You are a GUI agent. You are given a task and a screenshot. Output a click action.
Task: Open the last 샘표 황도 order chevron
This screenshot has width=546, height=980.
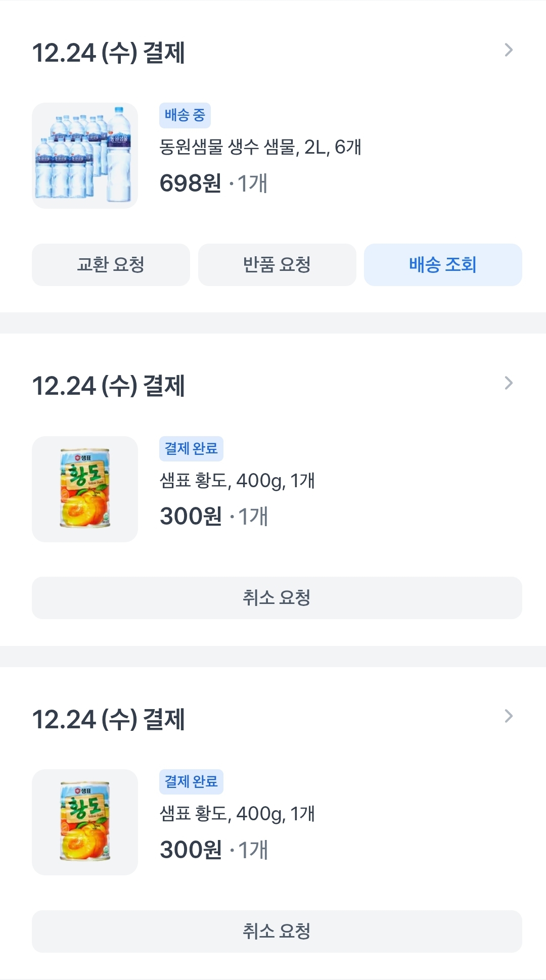point(509,716)
